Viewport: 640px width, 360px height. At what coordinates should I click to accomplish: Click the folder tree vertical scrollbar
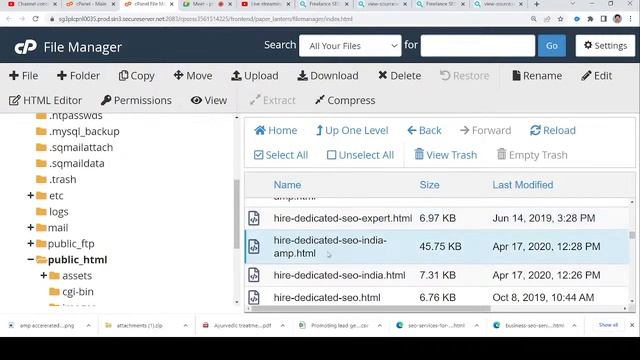[x=236, y=214]
